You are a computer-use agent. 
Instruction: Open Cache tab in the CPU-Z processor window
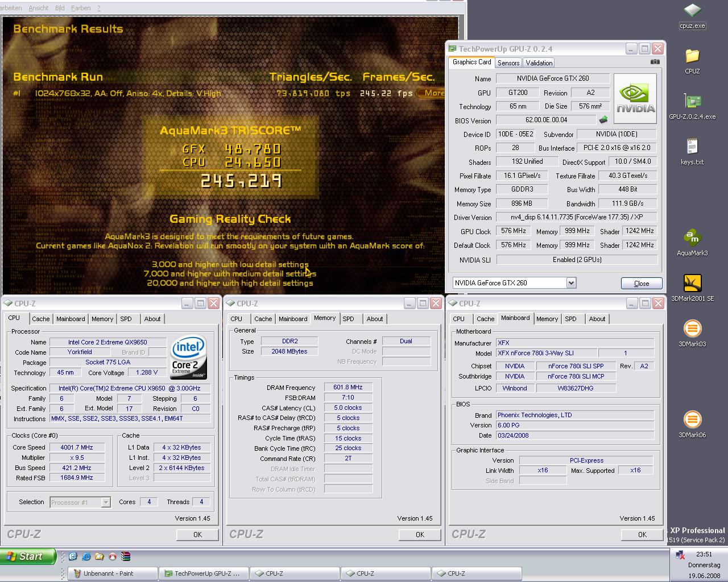click(x=41, y=319)
